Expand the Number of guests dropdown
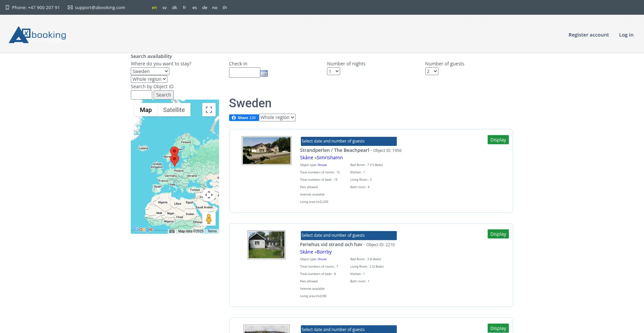 tap(431, 71)
